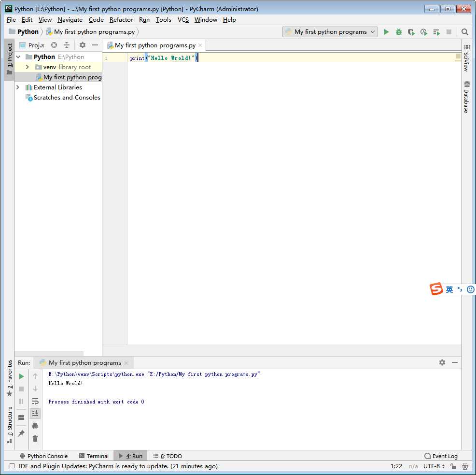Open the Terminal tool window
Image resolution: width=476 pixels, height=475 pixels.
(x=94, y=456)
